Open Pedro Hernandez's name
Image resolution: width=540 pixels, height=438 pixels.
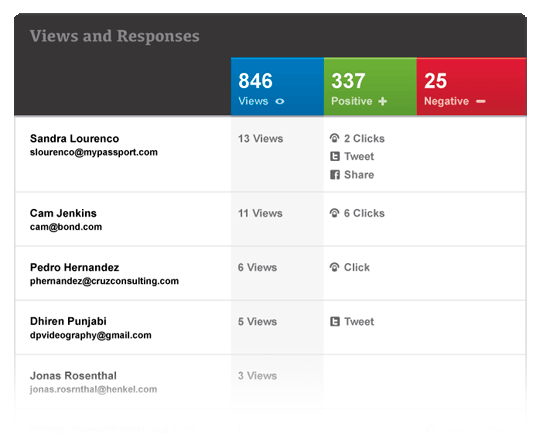[74, 267]
